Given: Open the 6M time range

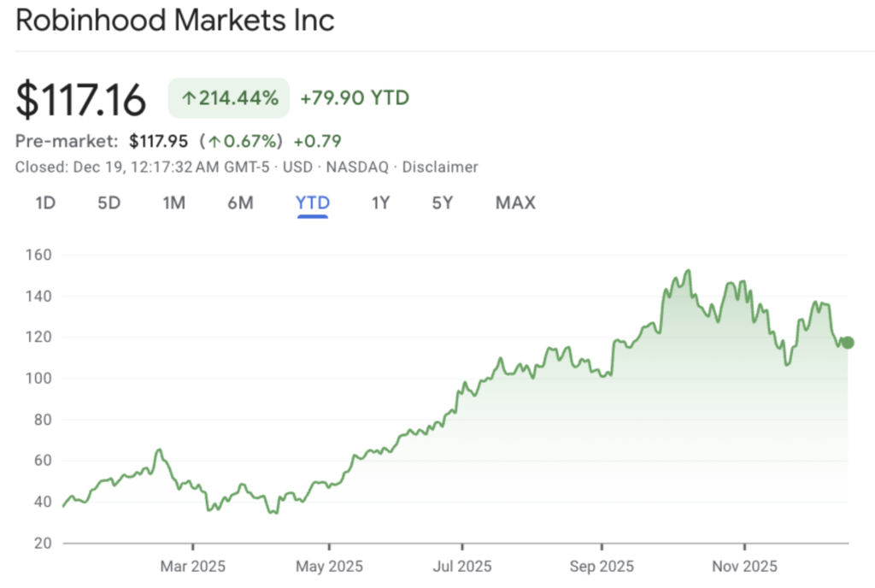Looking at the screenshot, I should (x=240, y=203).
